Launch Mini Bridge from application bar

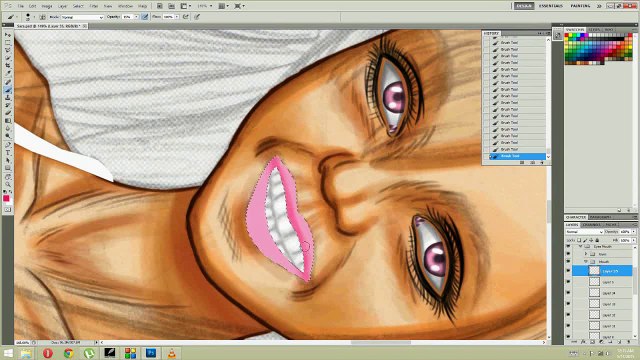172,6
